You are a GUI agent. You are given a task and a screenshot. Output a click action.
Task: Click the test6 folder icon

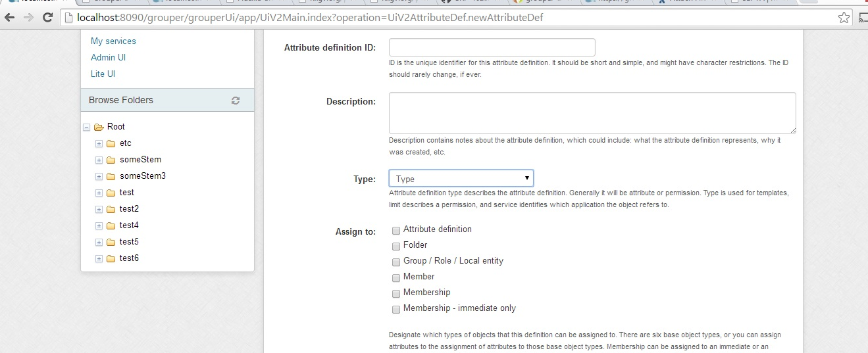(111, 258)
